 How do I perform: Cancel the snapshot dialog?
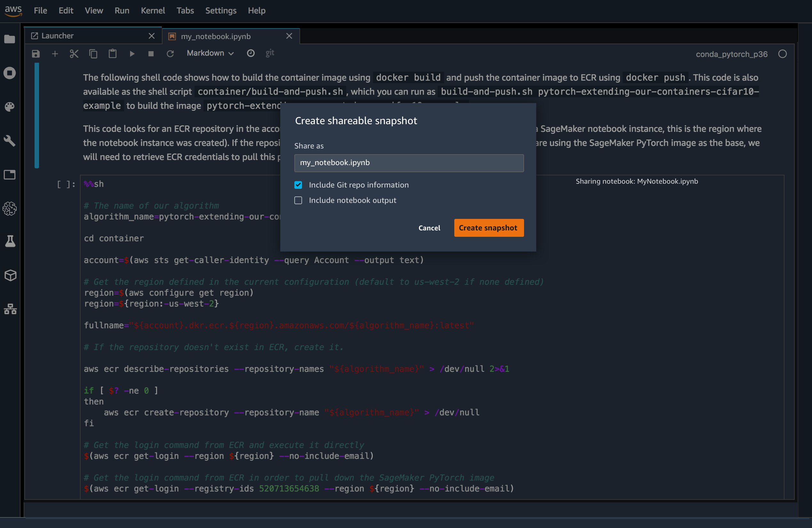click(x=429, y=228)
